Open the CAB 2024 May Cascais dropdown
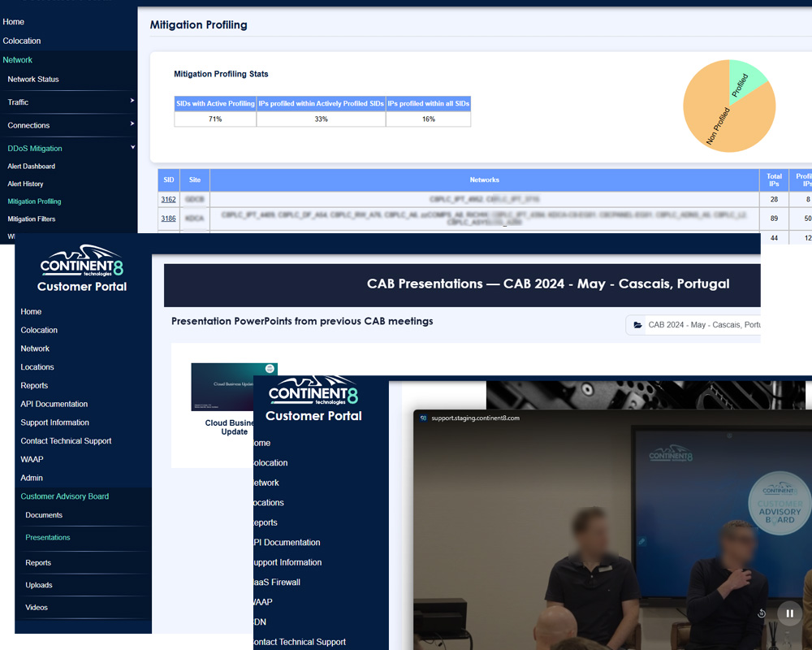Viewport: 812px width, 650px height. pos(698,325)
